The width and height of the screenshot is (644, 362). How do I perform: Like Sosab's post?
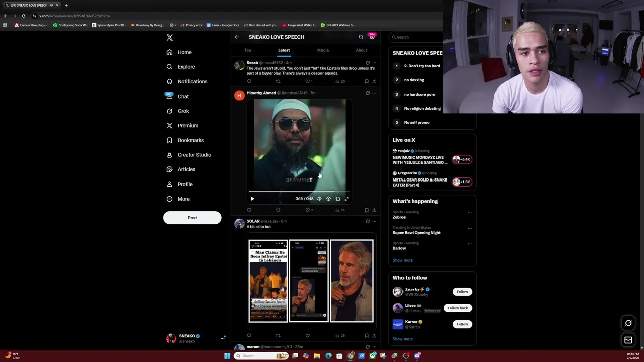308,81
